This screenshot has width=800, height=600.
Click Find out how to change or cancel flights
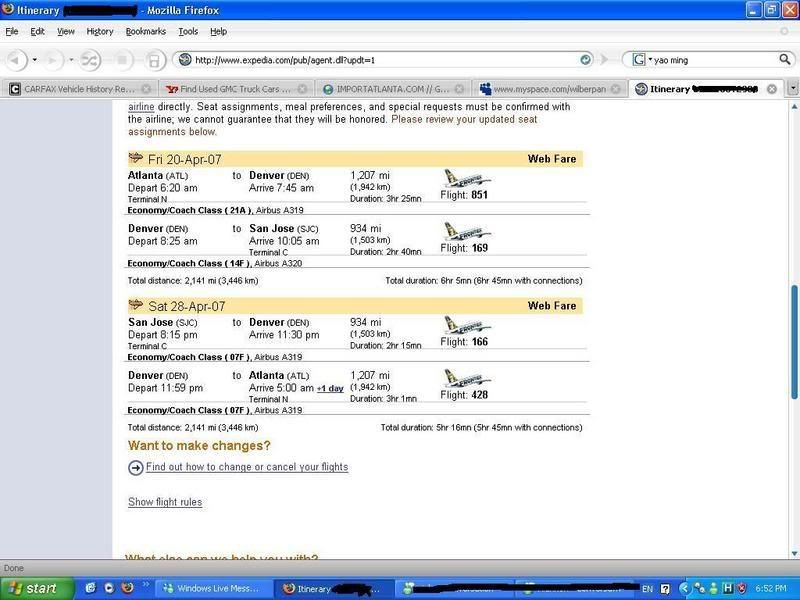pos(247,467)
